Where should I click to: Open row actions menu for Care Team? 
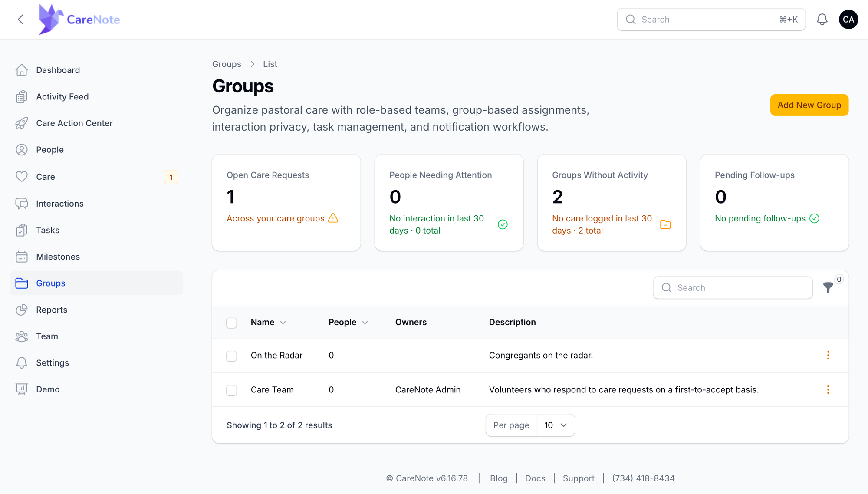pos(828,389)
